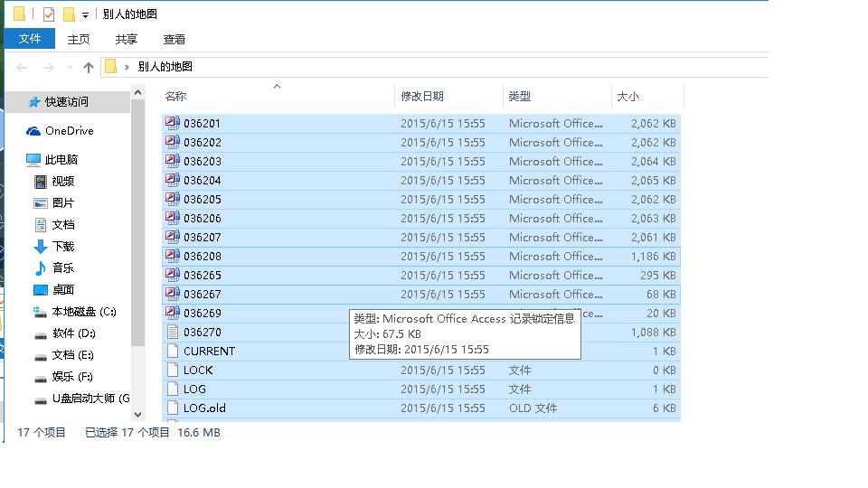868x488 pixels.
Task: Open the 桌面 folder icon
Action: click(x=41, y=290)
